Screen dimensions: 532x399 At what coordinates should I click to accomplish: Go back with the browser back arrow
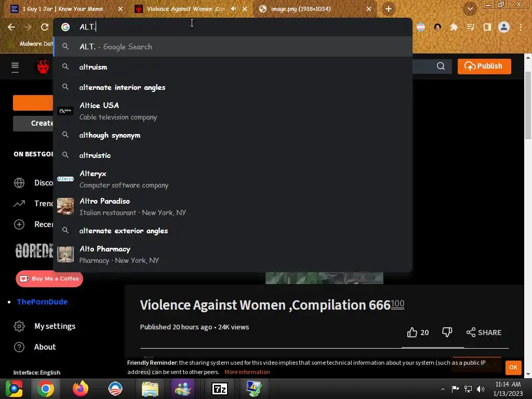click(x=11, y=27)
